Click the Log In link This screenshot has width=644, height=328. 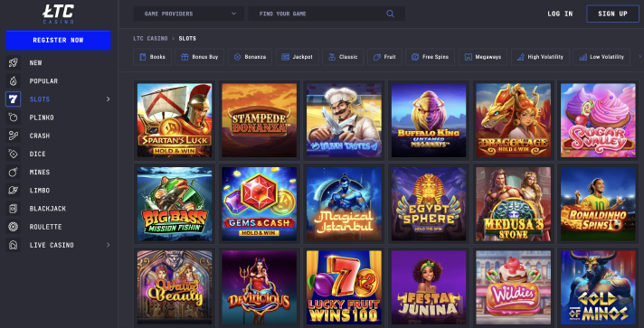pos(560,14)
